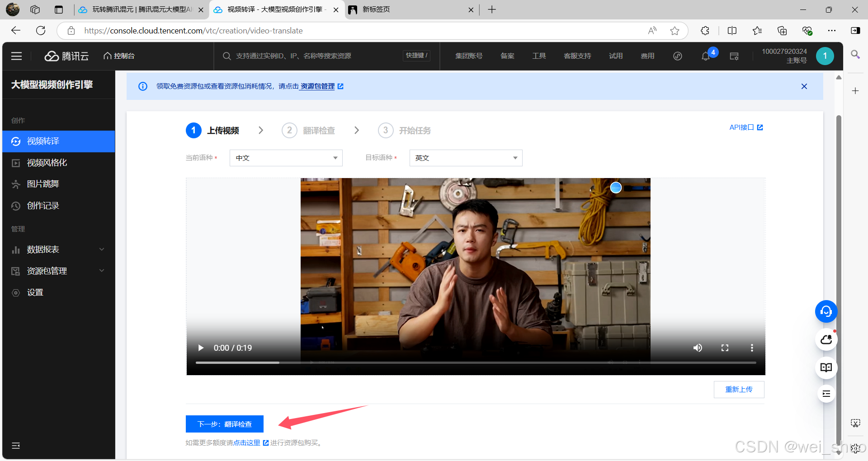Click the Tencent Cloud logo
The height and width of the screenshot is (461, 868).
click(x=66, y=56)
